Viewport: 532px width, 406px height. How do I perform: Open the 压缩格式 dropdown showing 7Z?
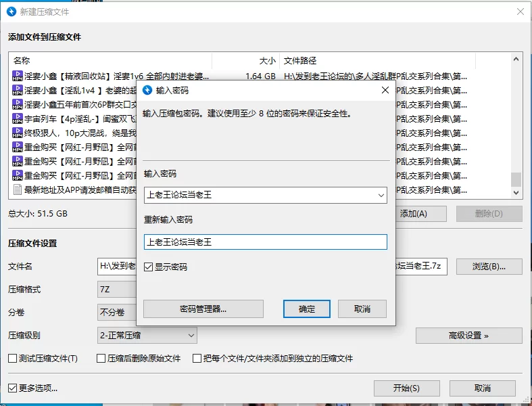(117, 290)
